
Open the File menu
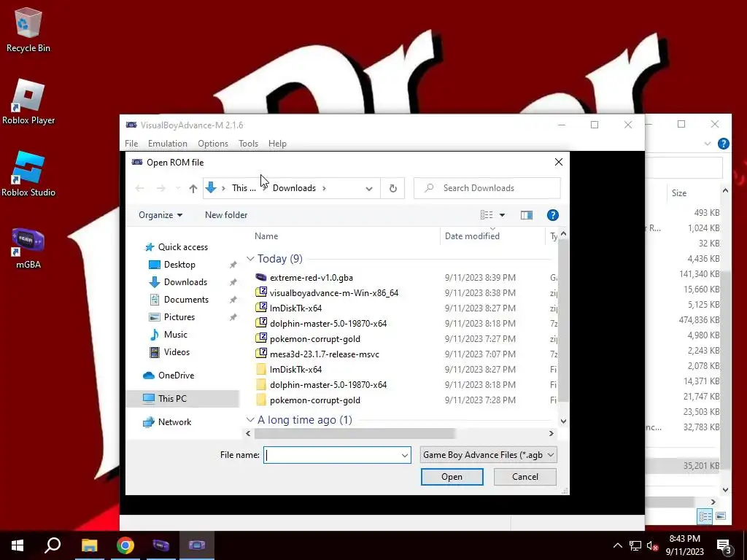[131, 144]
